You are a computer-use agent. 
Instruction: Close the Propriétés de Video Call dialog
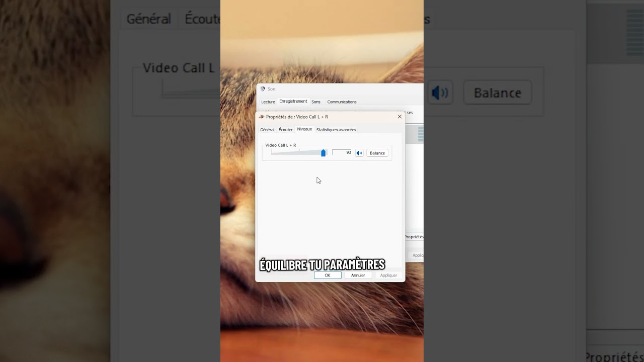point(399,117)
